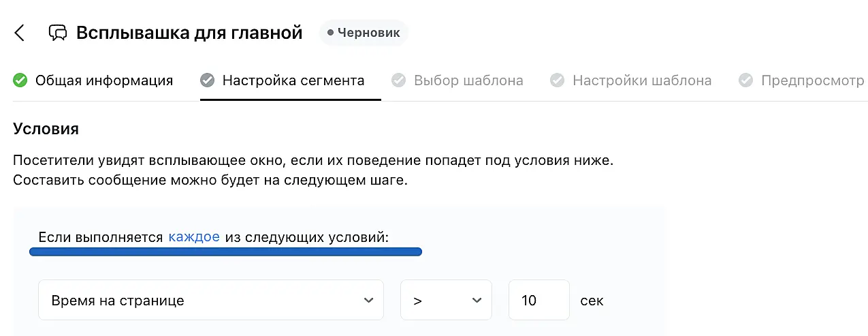Screen dimensions: 868x336
Task: Click the back arrow icon
Action: click(x=19, y=33)
